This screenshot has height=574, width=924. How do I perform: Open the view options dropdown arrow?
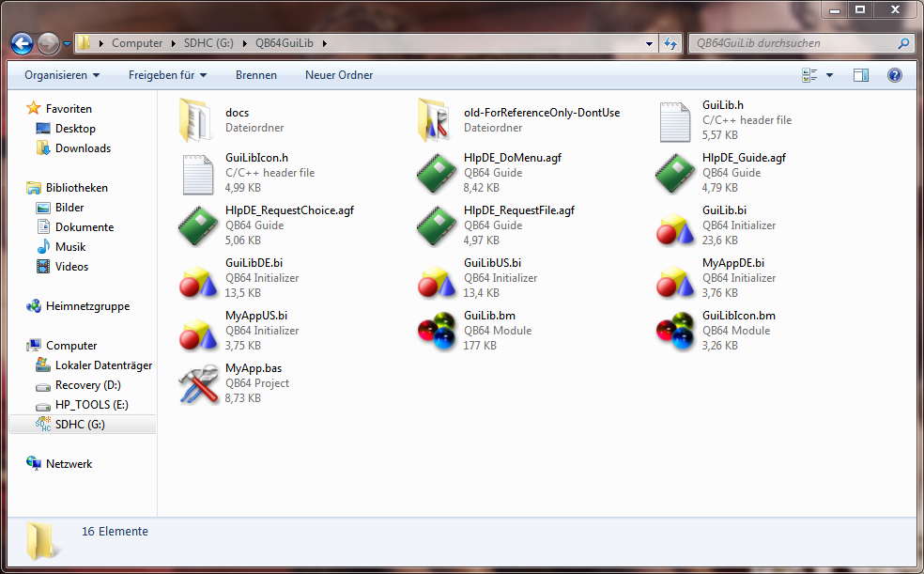tap(829, 75)
